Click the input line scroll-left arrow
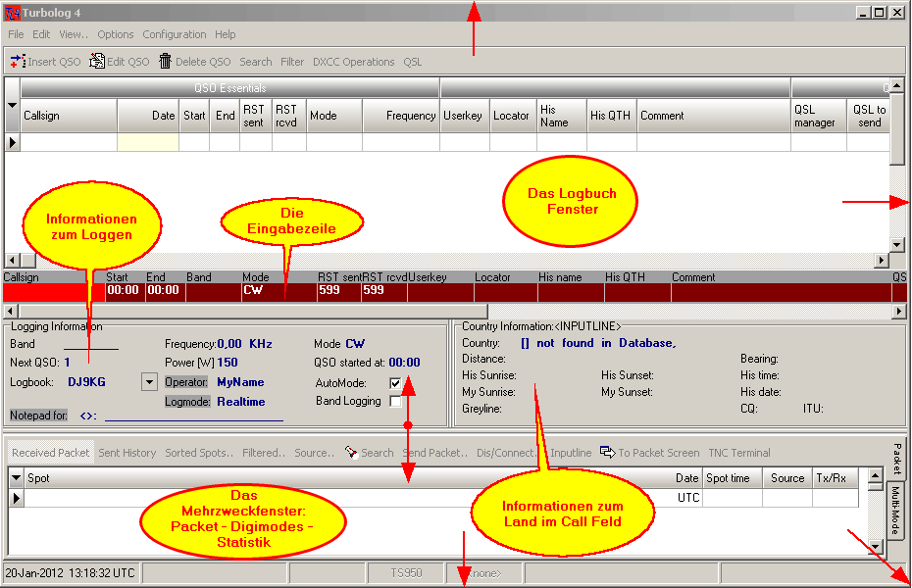Image resolution: width=912 pixels, height=588 pixels. click(x=9, y=311)
